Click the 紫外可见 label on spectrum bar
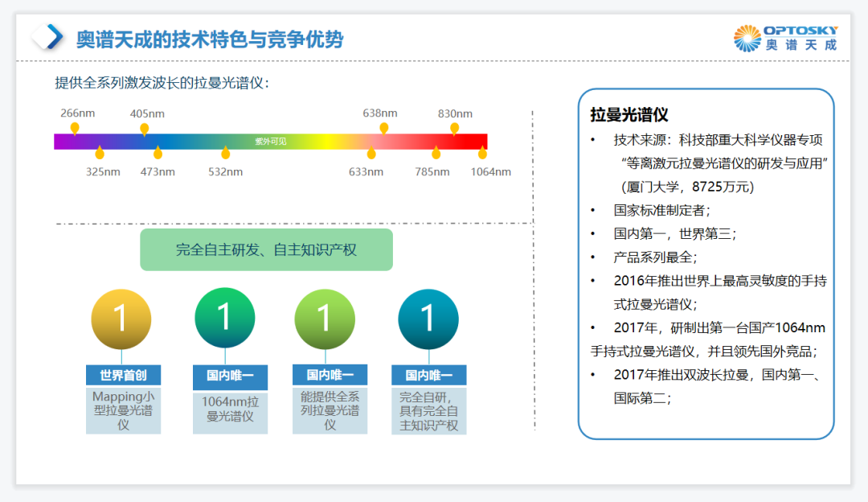The image size is (868, 502). pos(271,142)
